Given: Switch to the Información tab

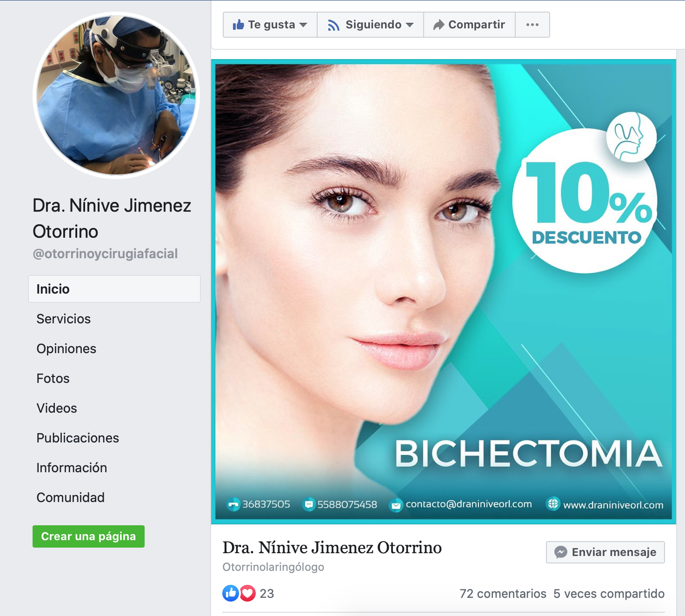Looking at the screenshot, I should pos(72,468).
